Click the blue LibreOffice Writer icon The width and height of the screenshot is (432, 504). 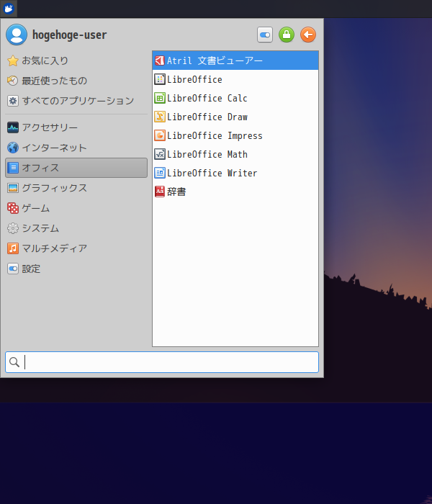click(160, 173)
